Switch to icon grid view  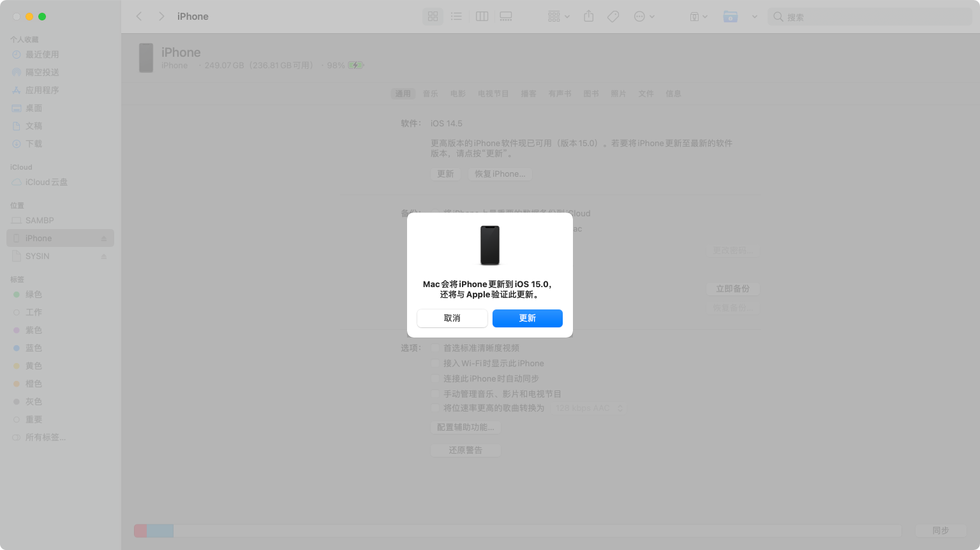click(x=433, y=17)
